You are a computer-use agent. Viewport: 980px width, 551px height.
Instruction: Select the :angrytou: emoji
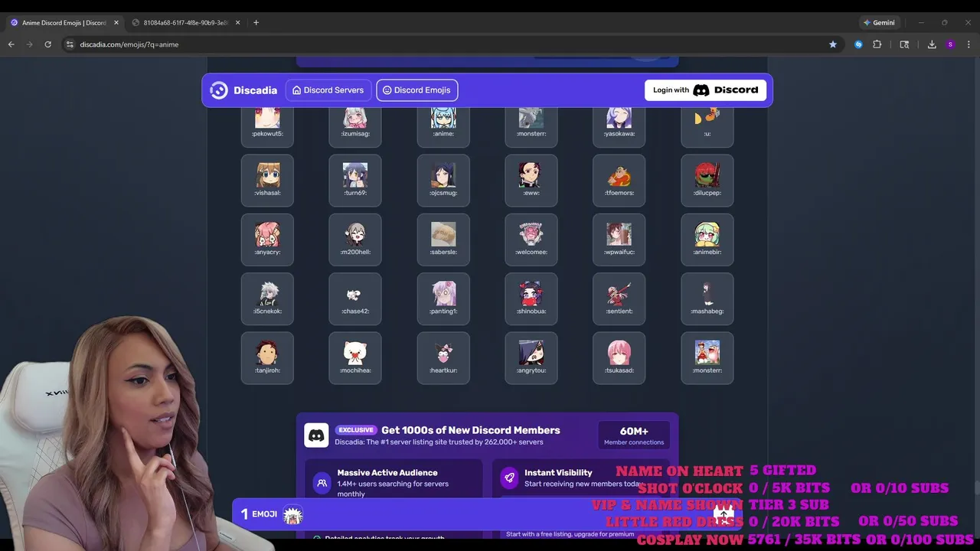(531, 357)
